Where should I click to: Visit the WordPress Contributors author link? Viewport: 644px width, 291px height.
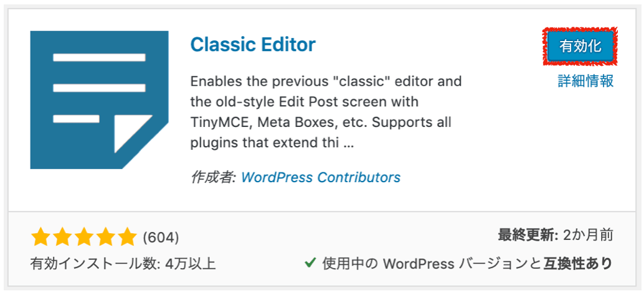click(x=321, y=177)
